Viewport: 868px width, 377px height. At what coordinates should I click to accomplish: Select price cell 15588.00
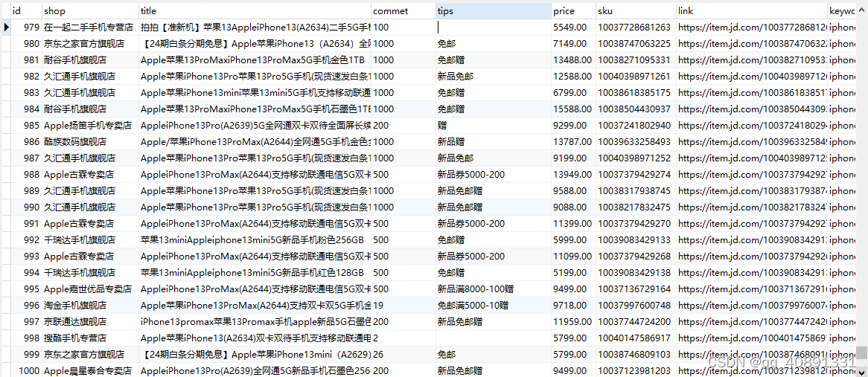tap(573, 109)
